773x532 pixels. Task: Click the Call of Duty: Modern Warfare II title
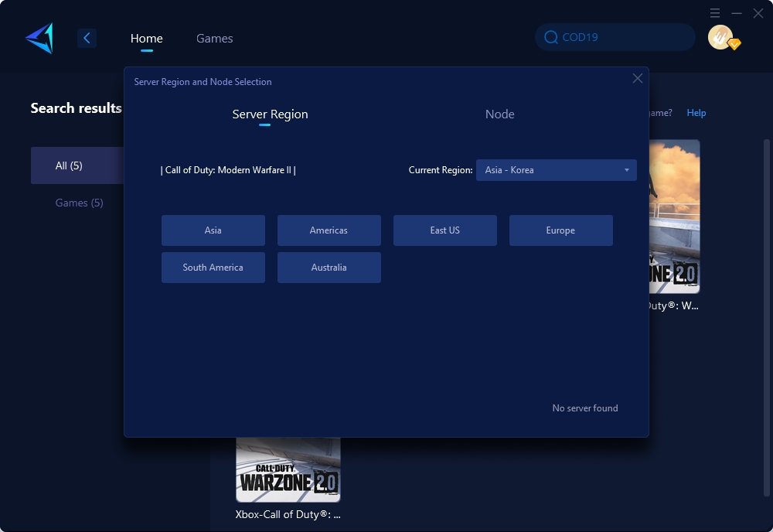(228, 170)
